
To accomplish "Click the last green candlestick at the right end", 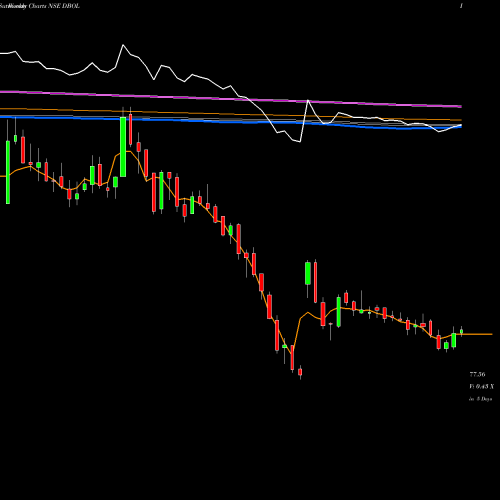I will [x=461, y=331].
